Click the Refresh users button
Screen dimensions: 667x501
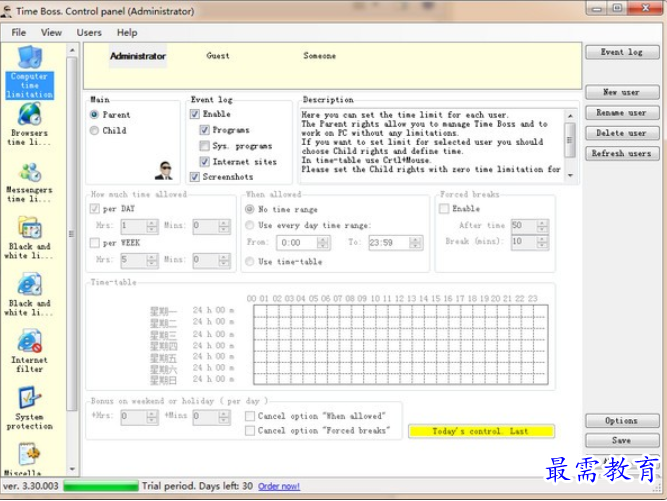pos(622,154)
